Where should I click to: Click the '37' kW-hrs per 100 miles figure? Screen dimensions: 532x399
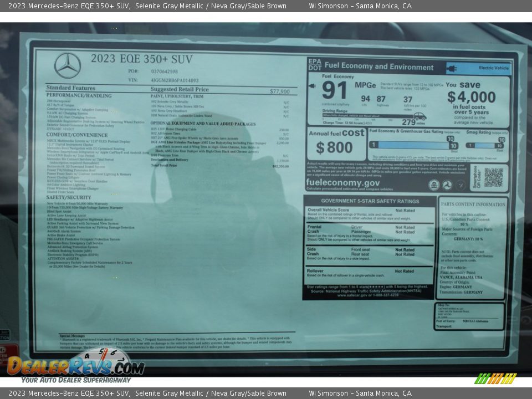(408, 99)
